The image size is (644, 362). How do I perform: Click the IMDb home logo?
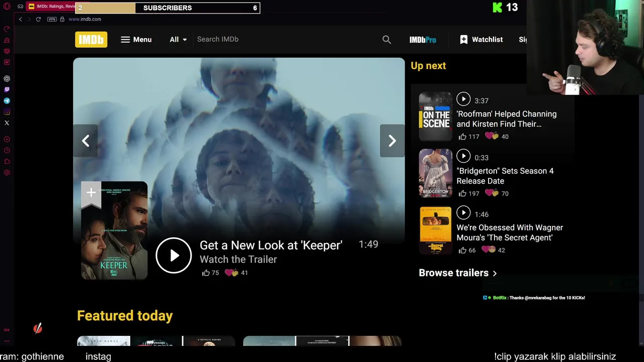[91, 39]
